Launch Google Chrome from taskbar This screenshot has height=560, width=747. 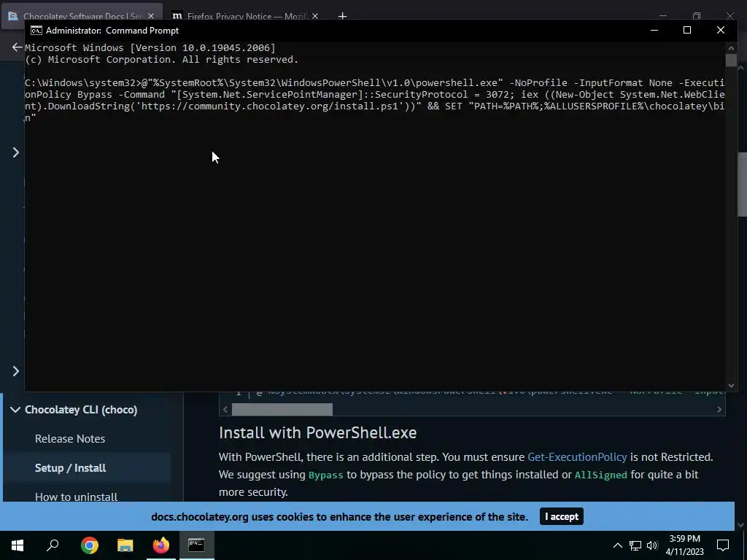point(90,545)
